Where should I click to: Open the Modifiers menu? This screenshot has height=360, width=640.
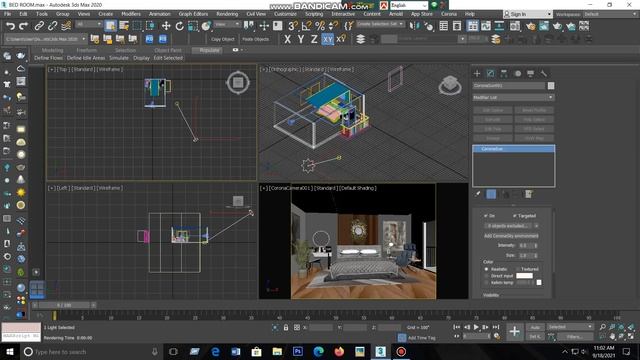pyautogui.click(x=131, y=14)
